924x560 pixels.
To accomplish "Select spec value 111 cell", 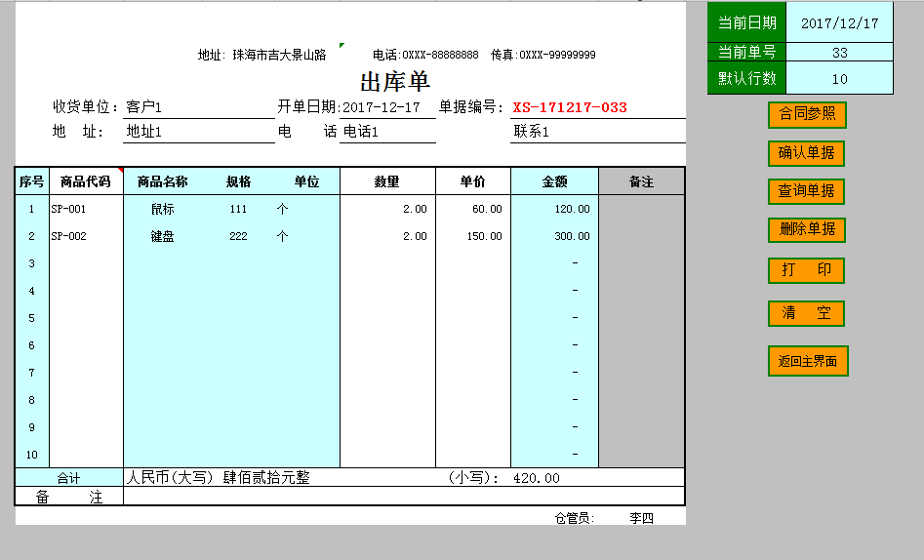I will (x=238, y=209).
